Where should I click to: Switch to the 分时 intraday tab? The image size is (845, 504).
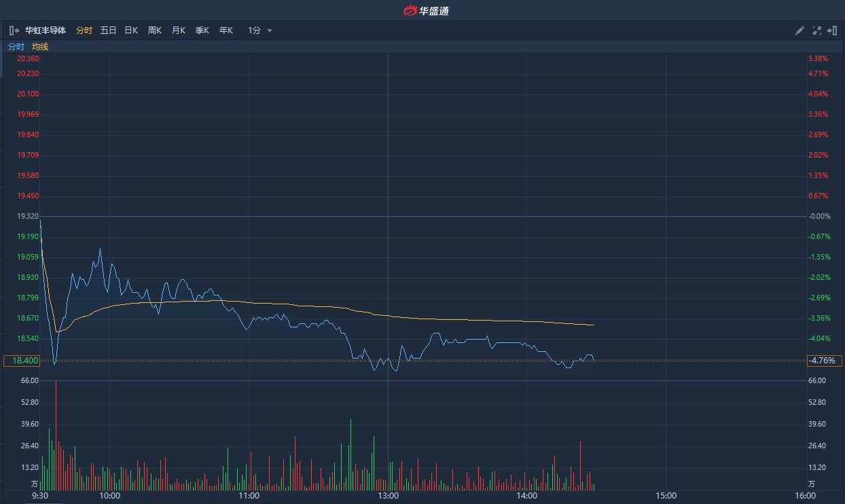pyautogui.click(x=84, y=31)
